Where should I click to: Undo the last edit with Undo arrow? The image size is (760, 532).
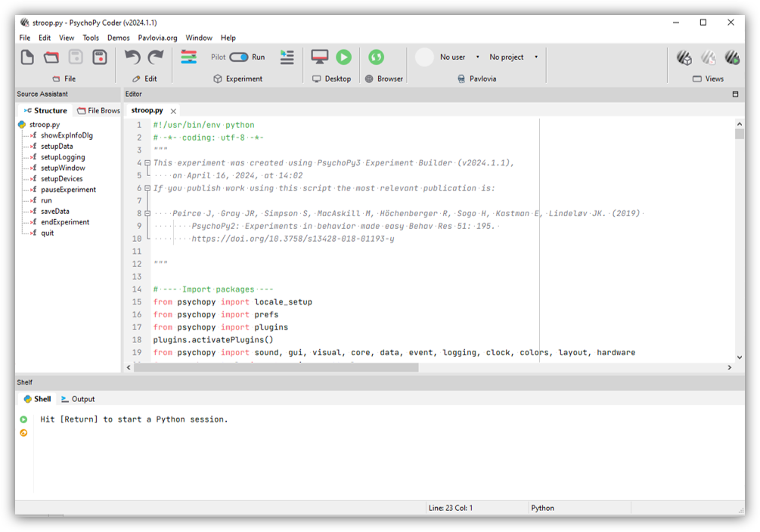click(132, 57)
